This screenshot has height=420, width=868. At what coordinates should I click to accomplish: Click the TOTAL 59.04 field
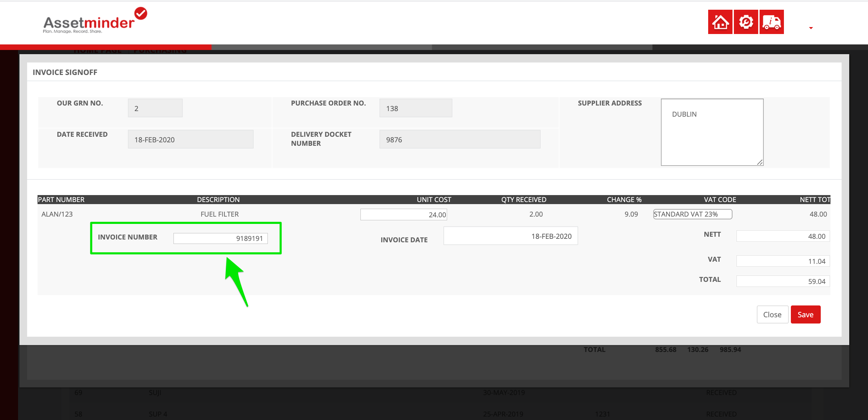[x=783, y=281]
